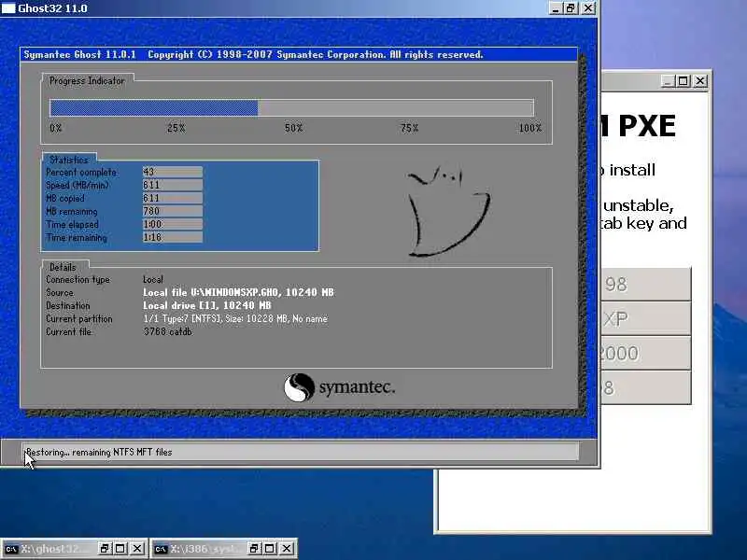Click the X:\i386 minimized window icon

[161, 549]
